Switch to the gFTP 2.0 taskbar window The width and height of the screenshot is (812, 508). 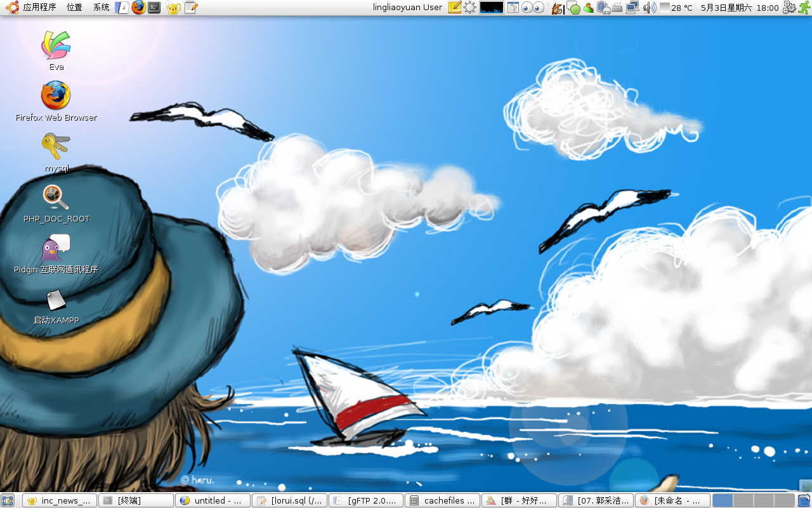pyautogui.click(x=366, y=500)
